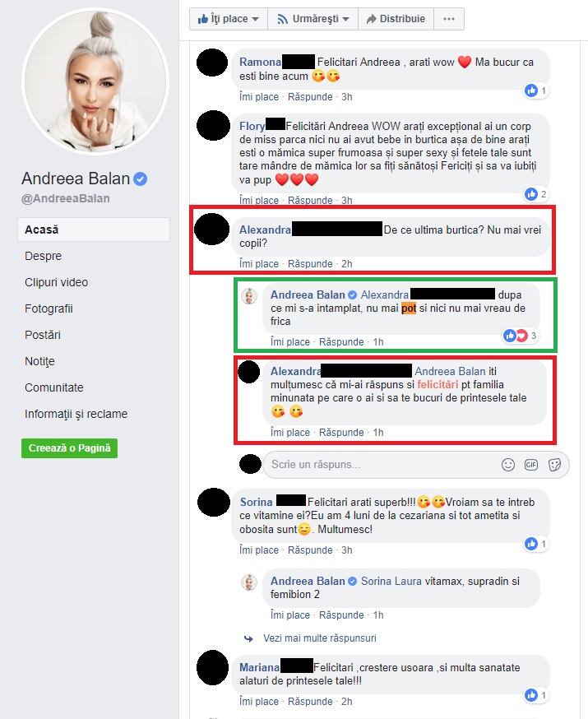Open the 'Îți place' dropdown

tap(229, 19)
